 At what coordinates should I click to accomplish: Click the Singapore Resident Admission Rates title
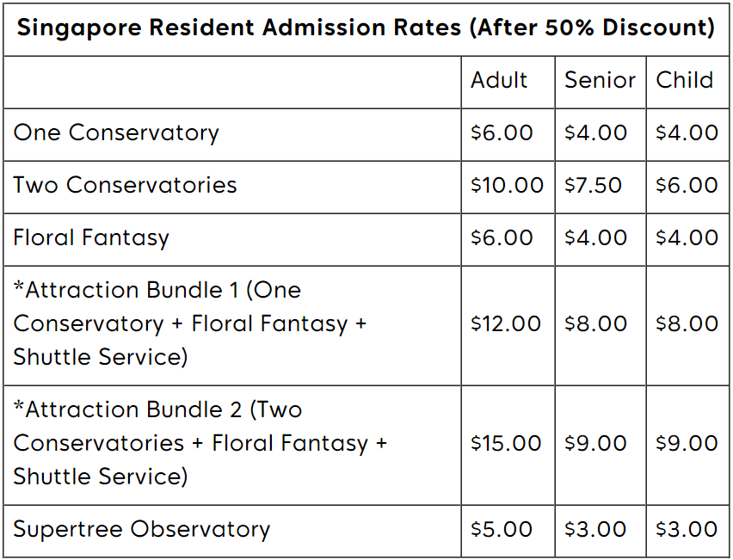tap(366, 28)
